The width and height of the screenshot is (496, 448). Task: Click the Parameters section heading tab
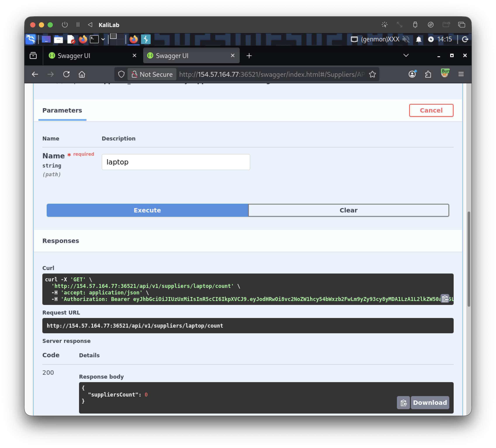tap(62, 110)
